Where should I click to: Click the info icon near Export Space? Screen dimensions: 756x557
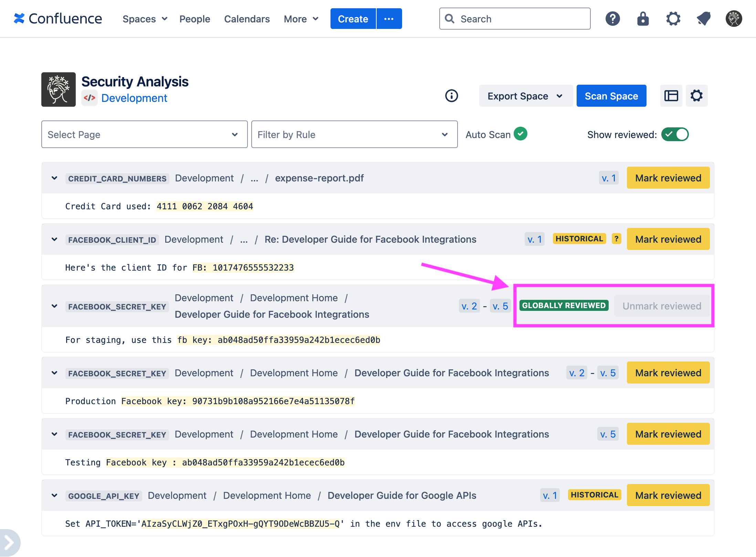click(451, 96)
